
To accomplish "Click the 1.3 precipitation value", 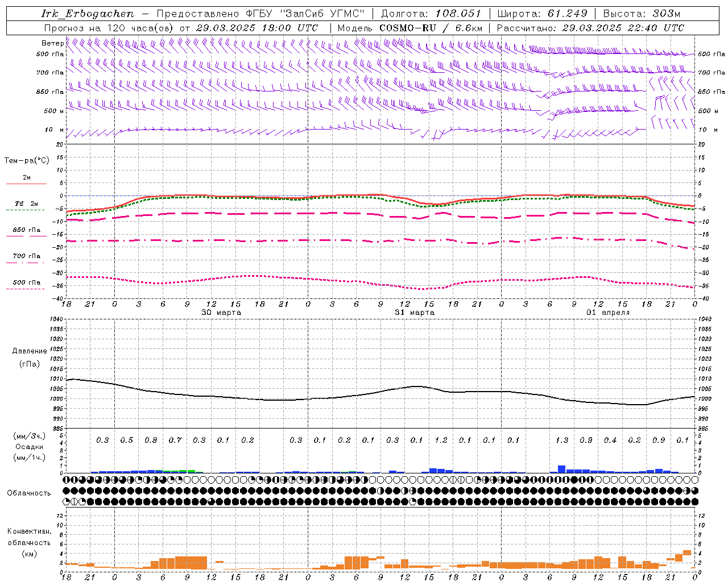I will 561,440.
